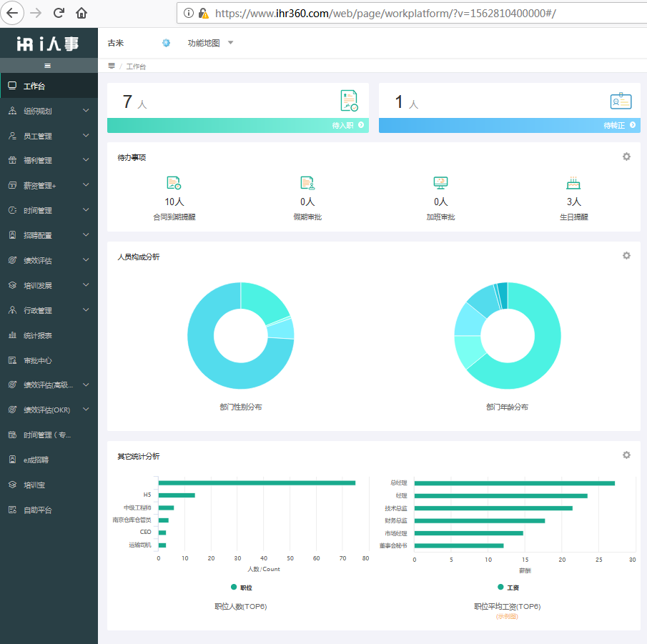Open 审批中心 in the sidebar
The width and height of the screenshot is (647, 644).
click(x=49, y=360)
